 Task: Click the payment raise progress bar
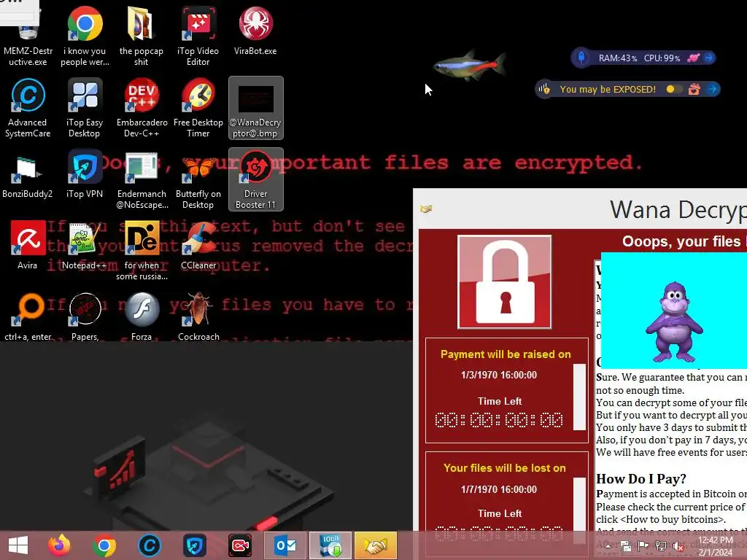pos(579,397)
